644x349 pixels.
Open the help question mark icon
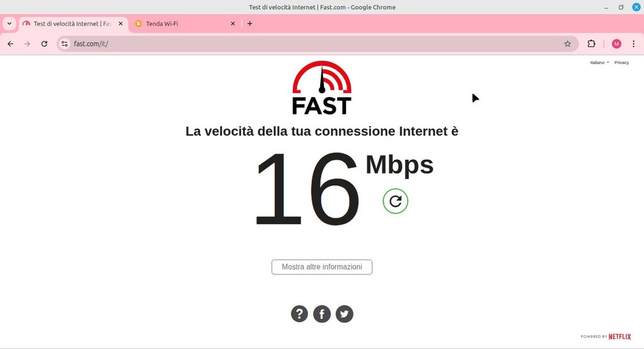click(299, 314)
